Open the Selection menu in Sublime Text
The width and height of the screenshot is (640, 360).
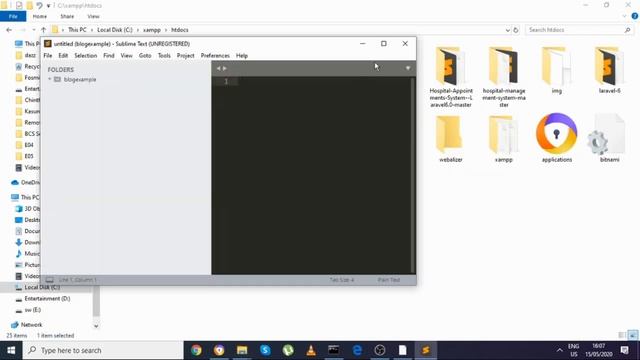click(86, 56)
